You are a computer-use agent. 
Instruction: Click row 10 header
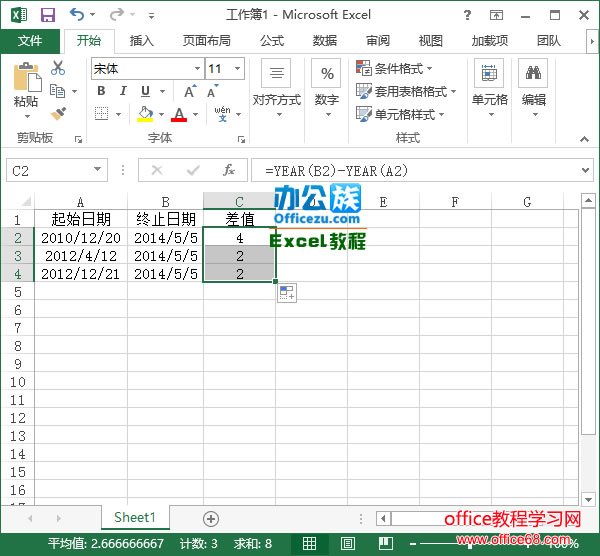18,382
